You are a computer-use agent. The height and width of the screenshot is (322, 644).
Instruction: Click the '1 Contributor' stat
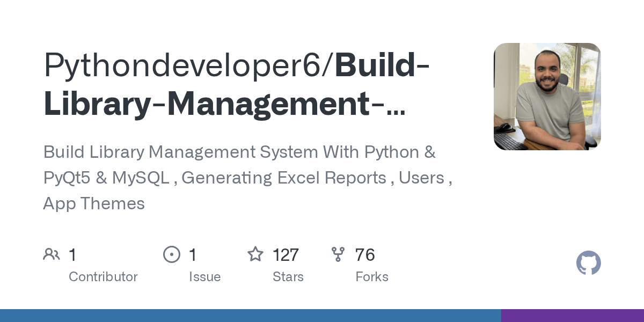[91, 265]
